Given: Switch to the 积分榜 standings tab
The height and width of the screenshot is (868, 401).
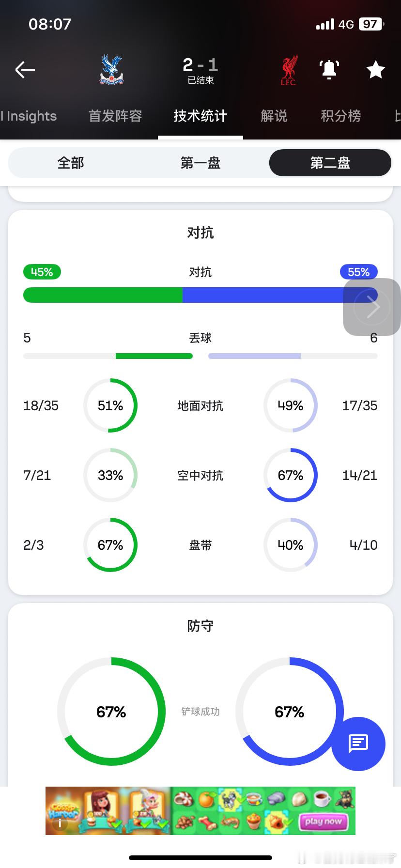Looking at the screenshot, I should (x=341, y=116).
